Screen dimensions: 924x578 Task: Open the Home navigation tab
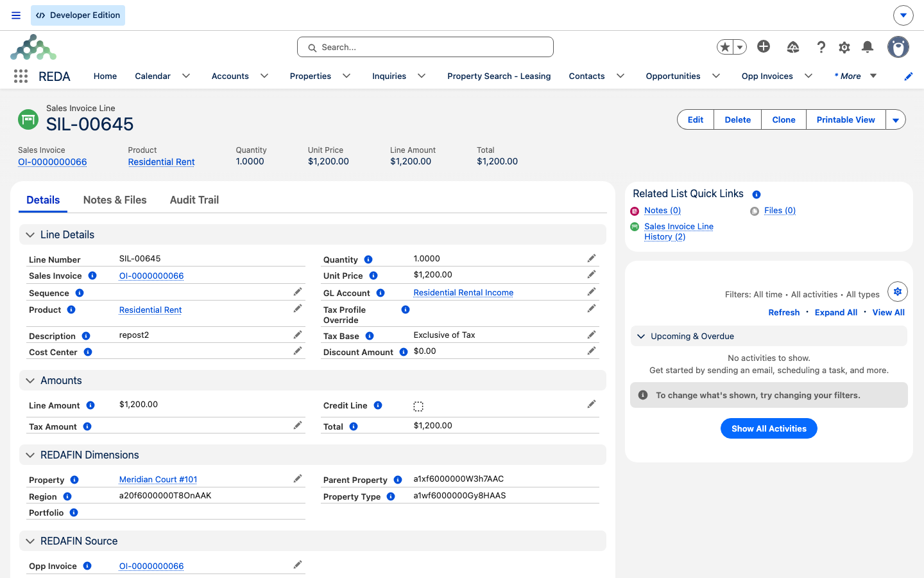coord(105,76)
